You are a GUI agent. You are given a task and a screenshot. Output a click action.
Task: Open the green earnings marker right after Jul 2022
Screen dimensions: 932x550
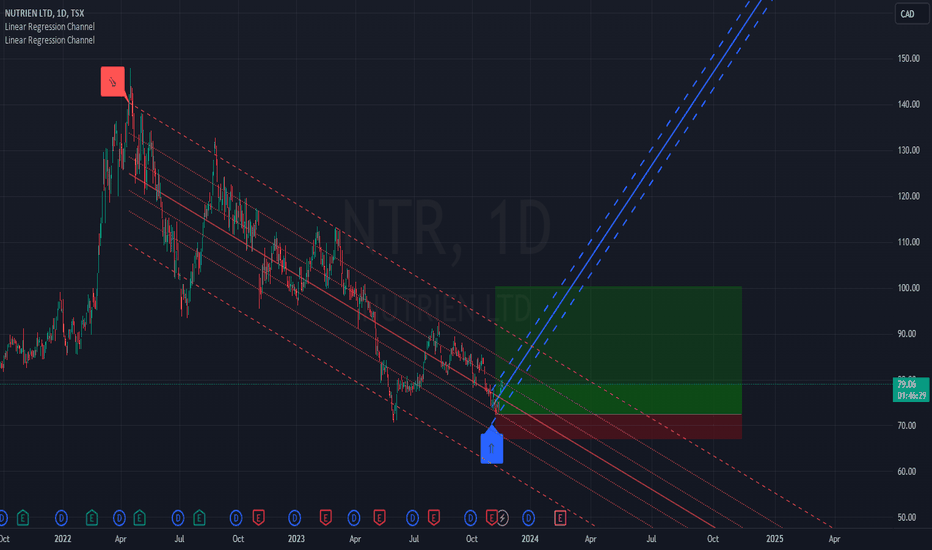tap(199, 518)
